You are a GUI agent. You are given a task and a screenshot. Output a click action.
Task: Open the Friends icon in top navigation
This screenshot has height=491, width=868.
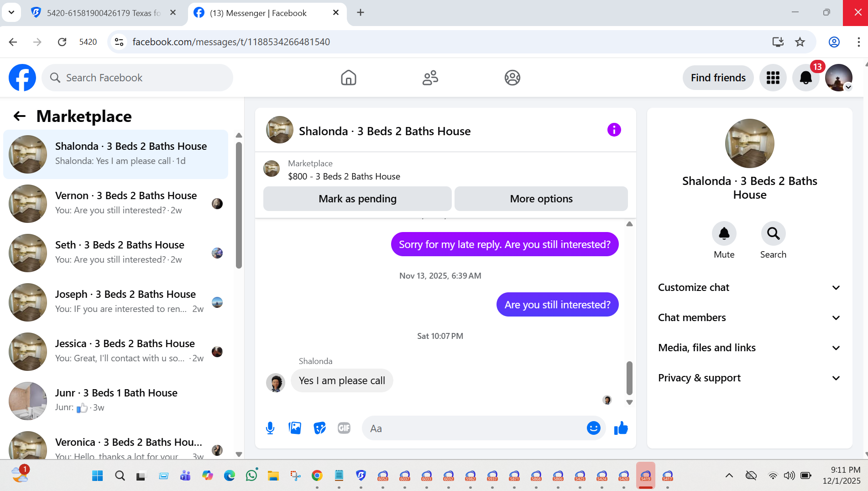pyautogui.click(x=430, y=78)
